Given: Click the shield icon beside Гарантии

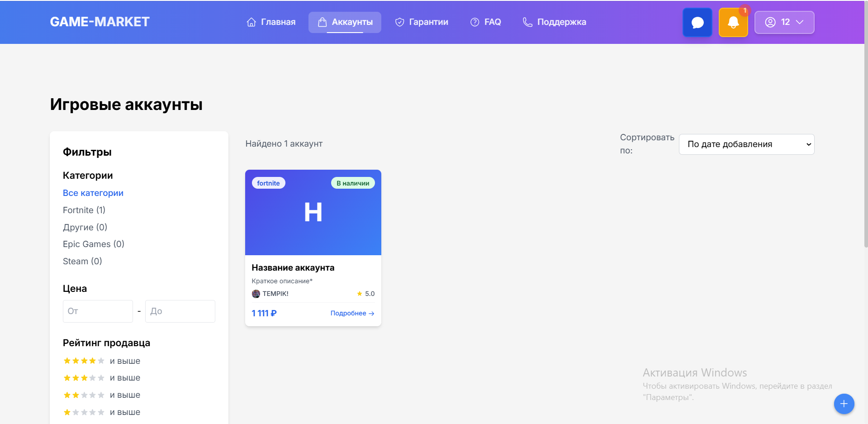Looking at the screenshot, I should 399,22.
